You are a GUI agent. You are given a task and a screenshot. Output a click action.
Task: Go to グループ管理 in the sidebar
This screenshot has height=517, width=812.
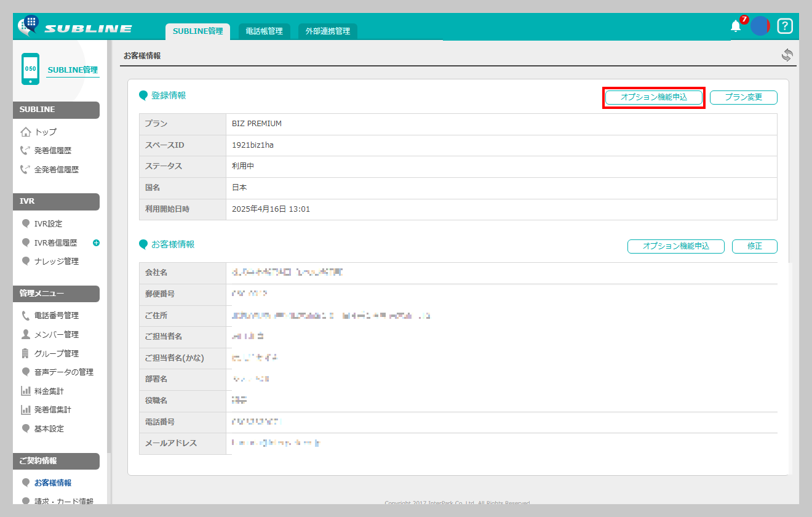pyautogui.click(x=57, y=353)
